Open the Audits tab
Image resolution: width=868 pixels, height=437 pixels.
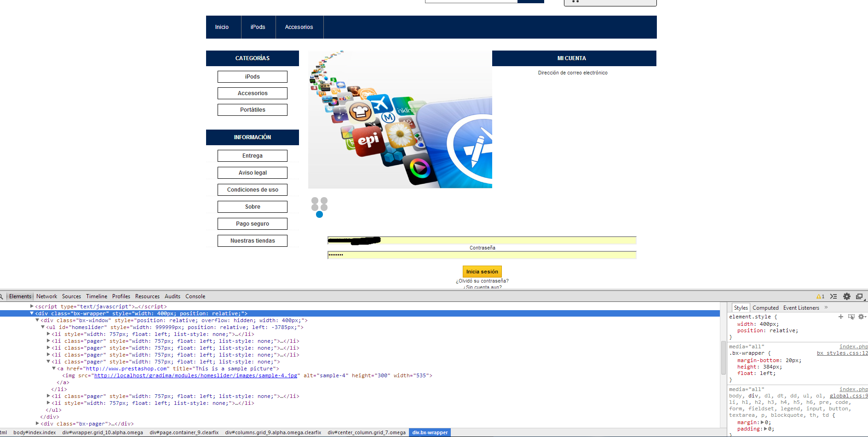[x=172, y=296]
